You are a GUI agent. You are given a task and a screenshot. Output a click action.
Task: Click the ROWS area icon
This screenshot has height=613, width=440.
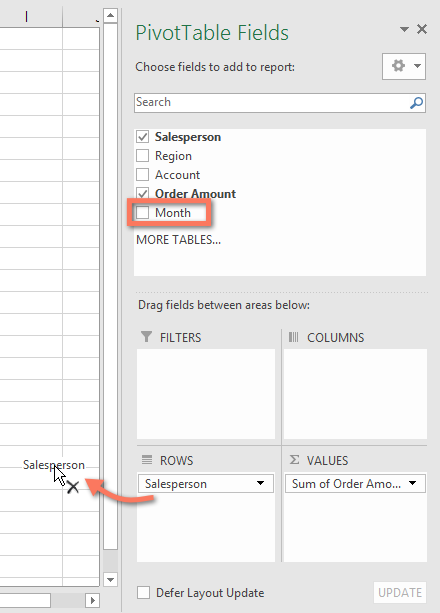pos(147,460)
